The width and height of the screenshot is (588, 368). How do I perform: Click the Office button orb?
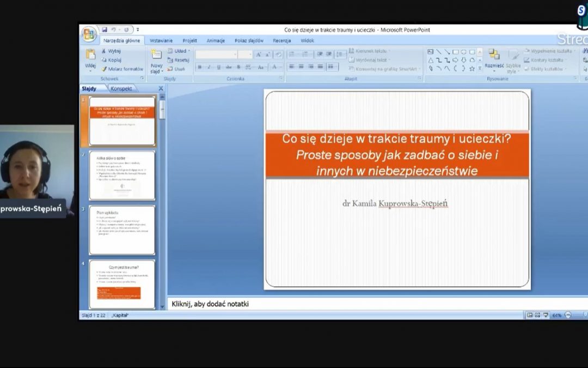[x=89, y=34]
